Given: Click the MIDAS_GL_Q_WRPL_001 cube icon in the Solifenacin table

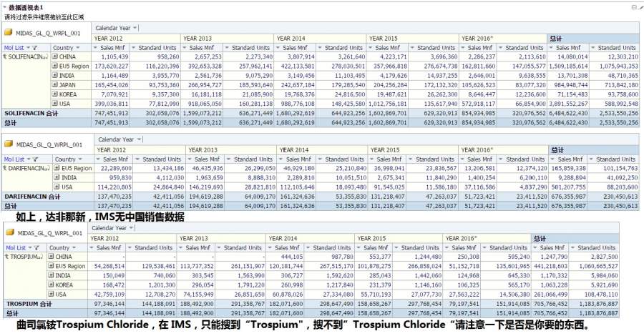Looking at the screenshot, I should (x=9, y=32).
